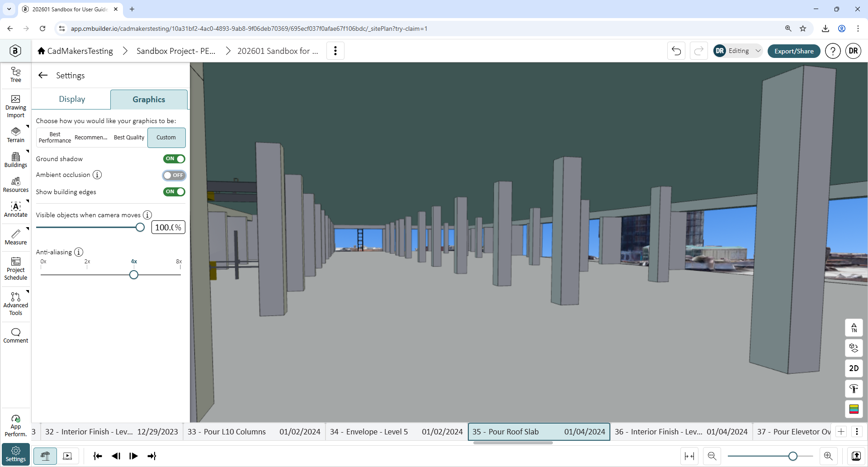Select the presentation playback mode icon
This screenshot has height=467, width=868.
67,456
